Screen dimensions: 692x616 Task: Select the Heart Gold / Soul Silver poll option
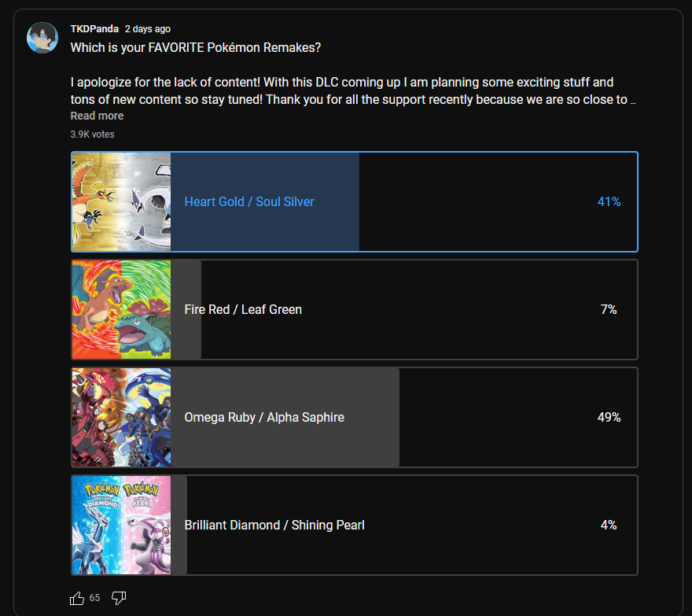click(355, 202)
